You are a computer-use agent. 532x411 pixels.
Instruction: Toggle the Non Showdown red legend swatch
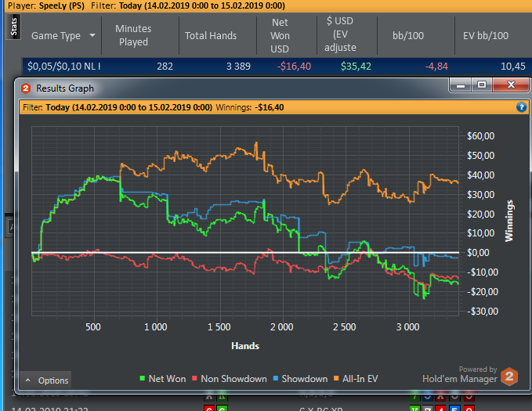[194, 378]
